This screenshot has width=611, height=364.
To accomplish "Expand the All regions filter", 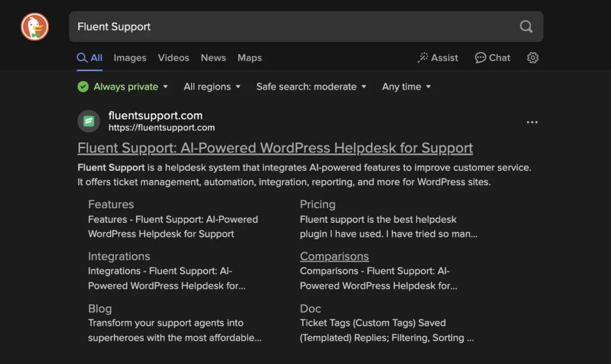I will pos(212,87).
